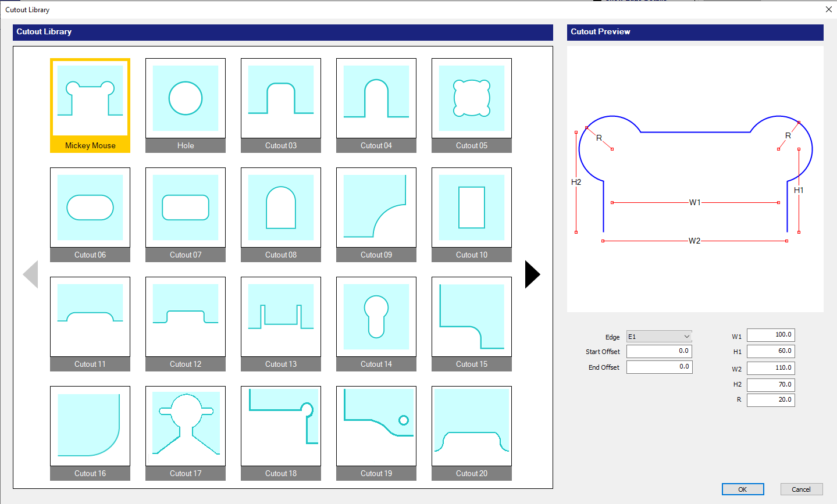Edit the H1 value field
837x504 pixels.
pyautogui.click(x=771, y=351)
